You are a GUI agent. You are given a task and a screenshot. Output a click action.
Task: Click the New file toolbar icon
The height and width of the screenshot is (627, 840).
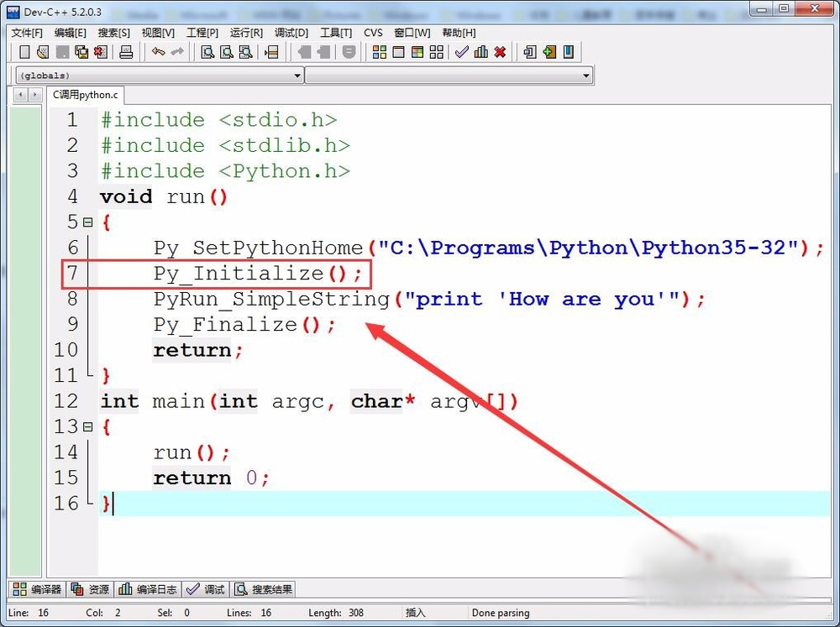coord(24,52)
